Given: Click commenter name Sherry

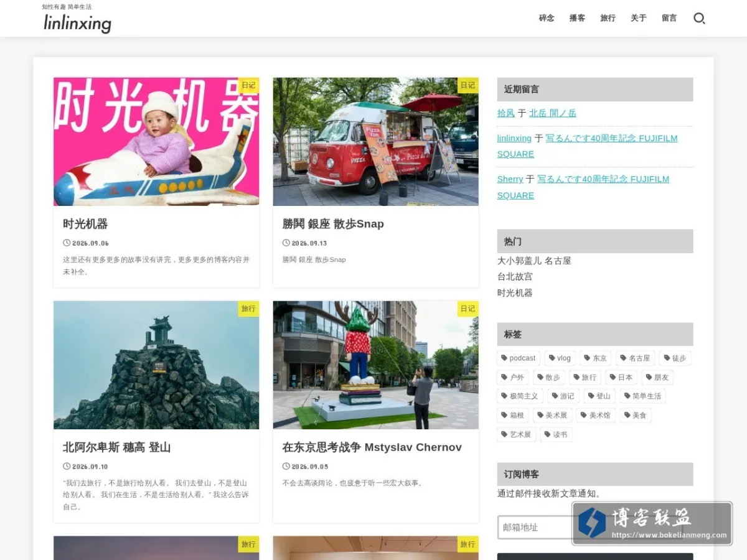Looking at the screenshot, I should point(510,179).
